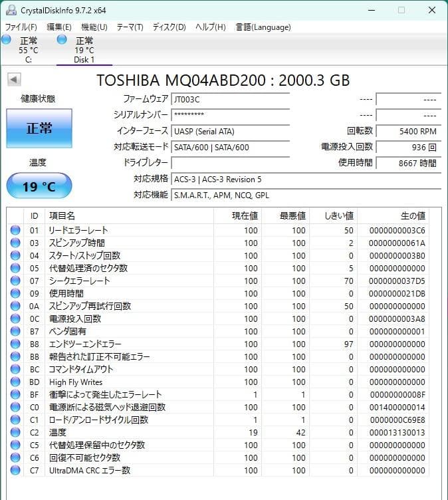This screenshot has height=500, width=448.
Task: Minimize the CrystalDiskInfo window
Action: (x=372, y=10)
